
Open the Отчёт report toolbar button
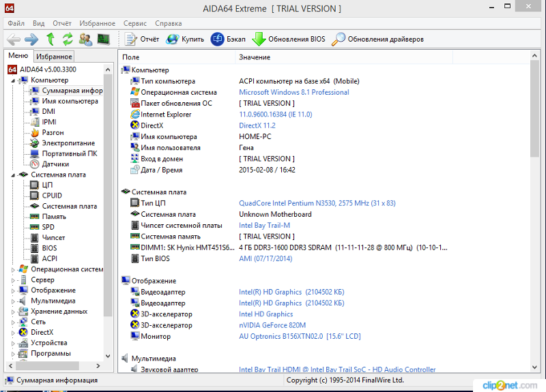click(142, 39)
